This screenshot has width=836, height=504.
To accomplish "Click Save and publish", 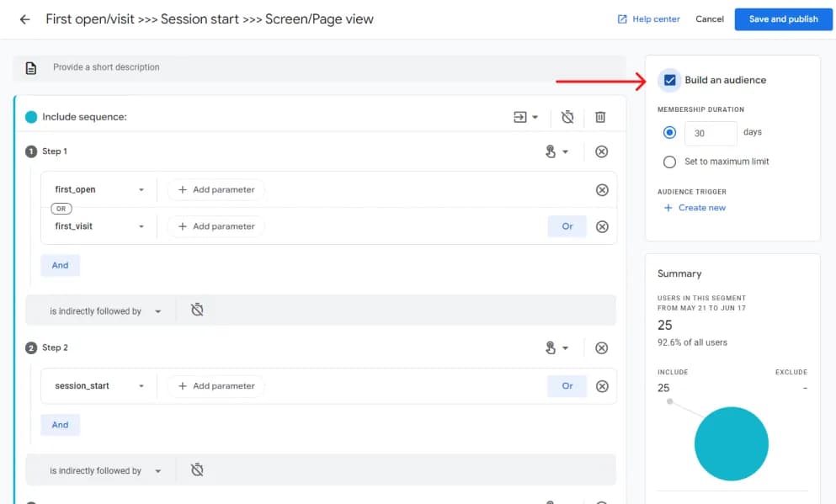I will point(783,19).
